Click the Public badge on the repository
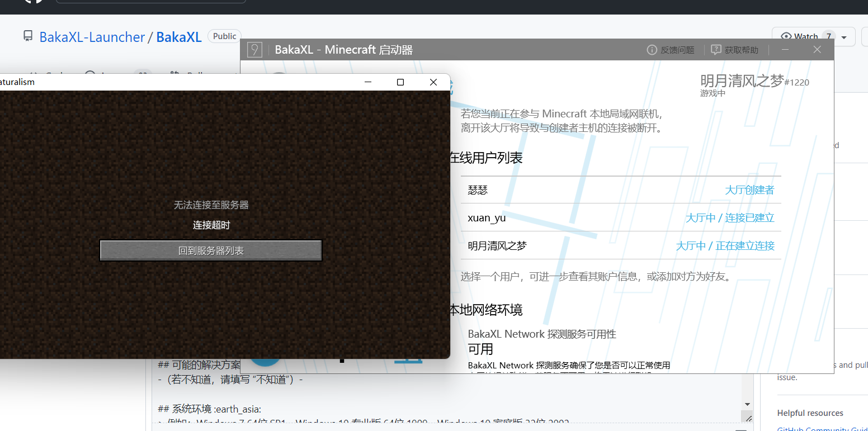 click(x=224, y=36)
